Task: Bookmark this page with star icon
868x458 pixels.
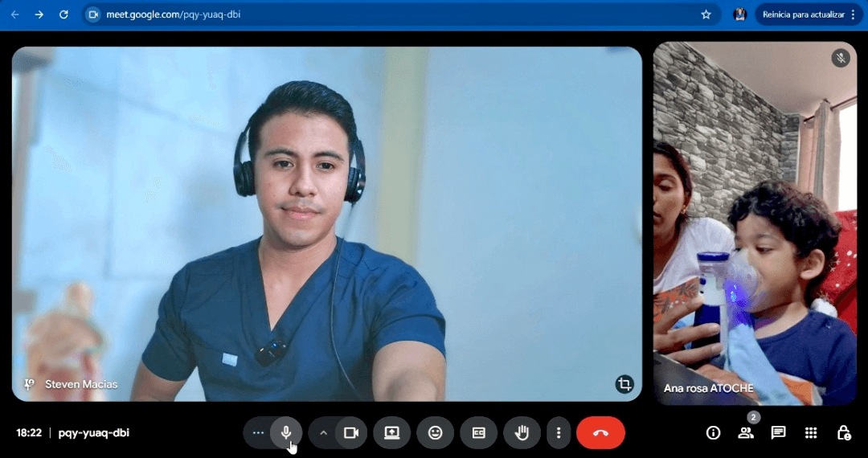Action: click(x=706, y=14)
